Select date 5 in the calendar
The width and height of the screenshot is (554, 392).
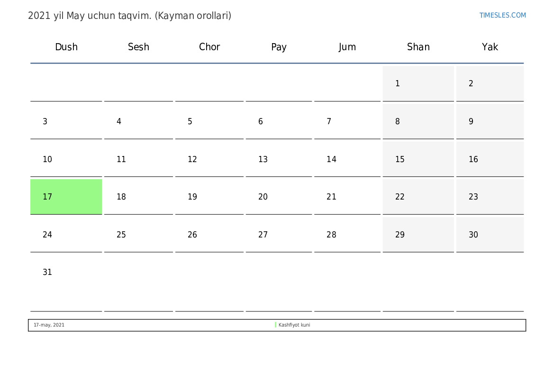(x=209, y=121)
